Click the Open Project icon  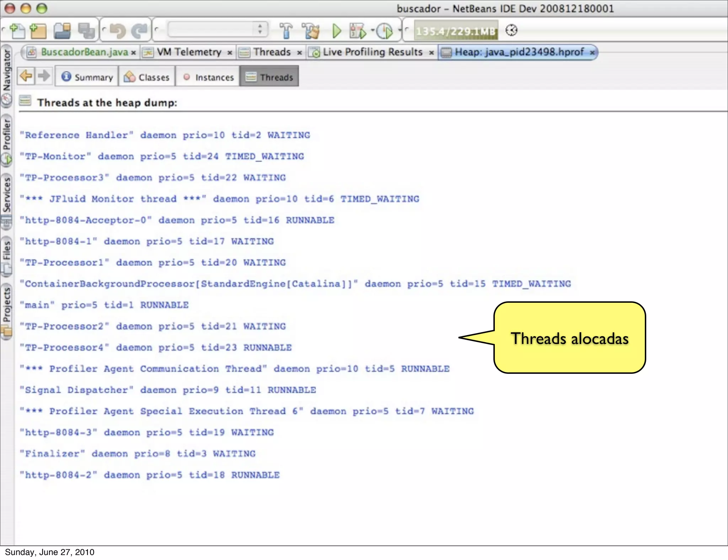coord(62,31)
